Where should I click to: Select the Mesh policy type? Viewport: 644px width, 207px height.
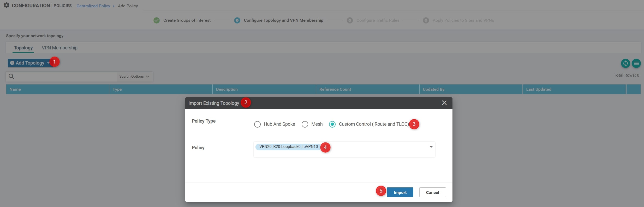tap(305, 124)
